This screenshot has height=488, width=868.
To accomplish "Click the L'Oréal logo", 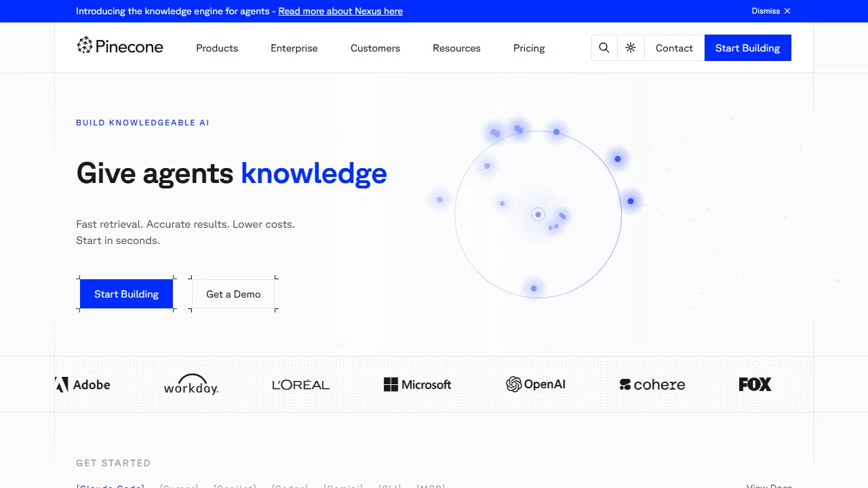I will pyautogui.click(x=300, y=384).
